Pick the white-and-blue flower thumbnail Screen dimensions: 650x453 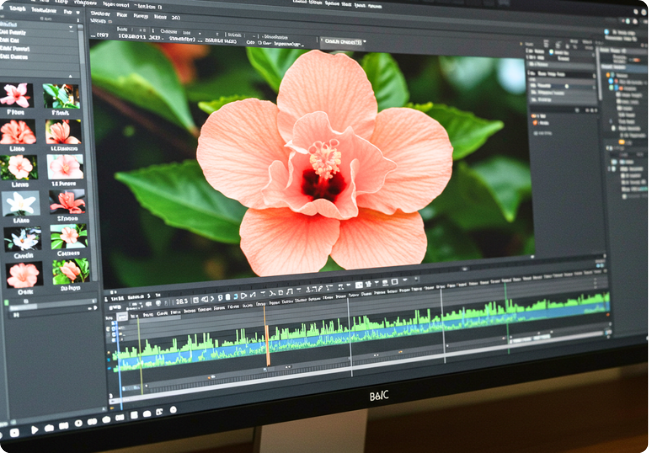pyautogui.click(x=23, y=239)
